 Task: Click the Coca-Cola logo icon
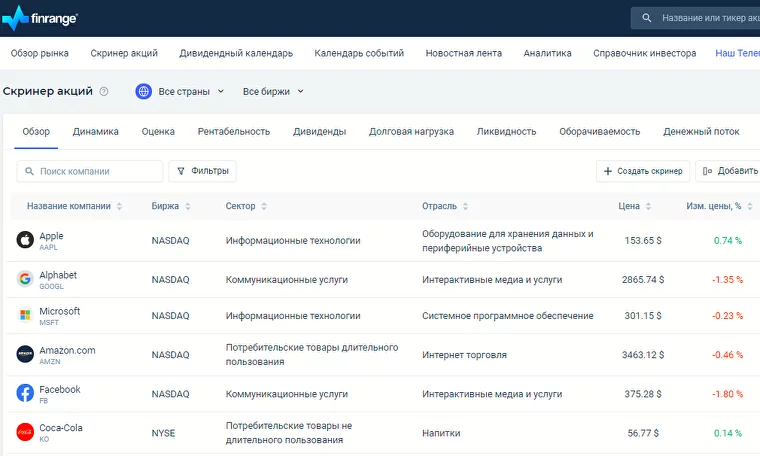(25, 432)
